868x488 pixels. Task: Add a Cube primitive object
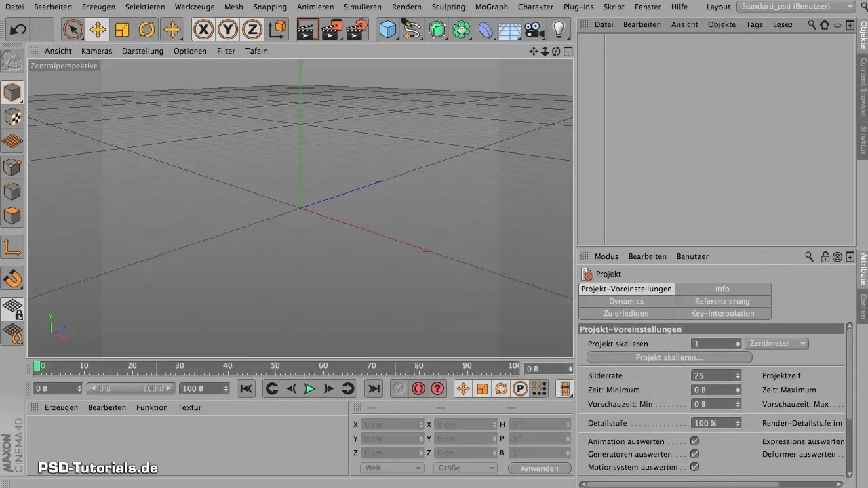tap(387, 30)
